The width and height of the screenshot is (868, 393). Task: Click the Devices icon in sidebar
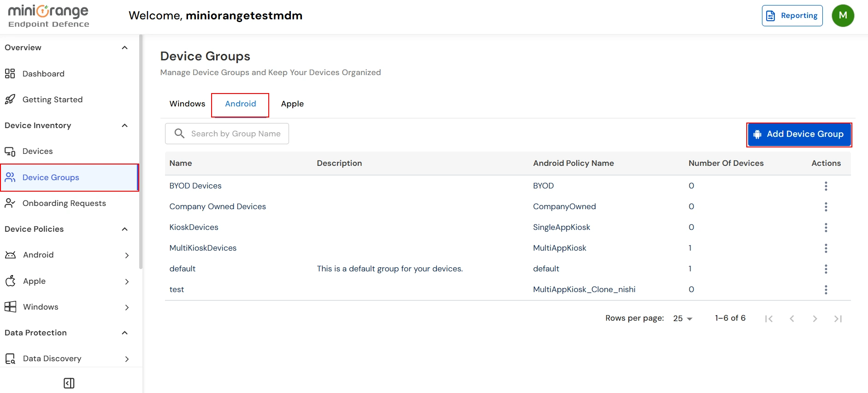pyautogui.click(x=10, y=151)
